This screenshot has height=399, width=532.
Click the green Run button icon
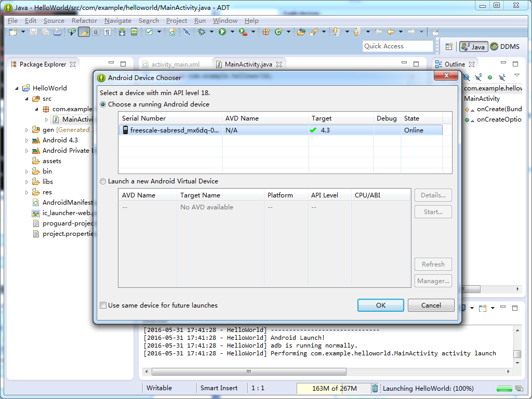click(x=222, y=32)
